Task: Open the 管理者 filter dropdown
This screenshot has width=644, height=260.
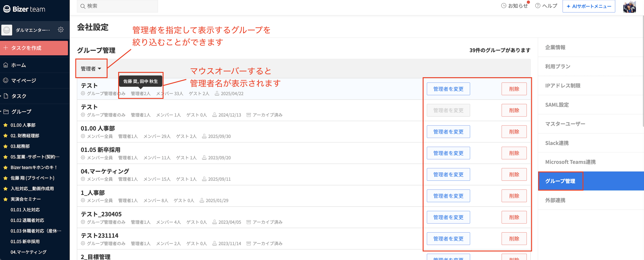Action: coord(91,68)
